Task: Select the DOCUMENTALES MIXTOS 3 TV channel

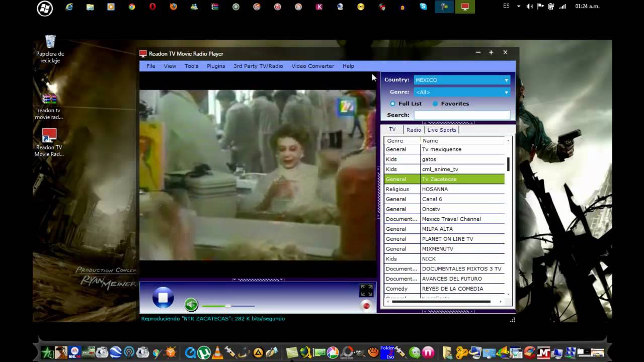Action: (x=444, y=269)
